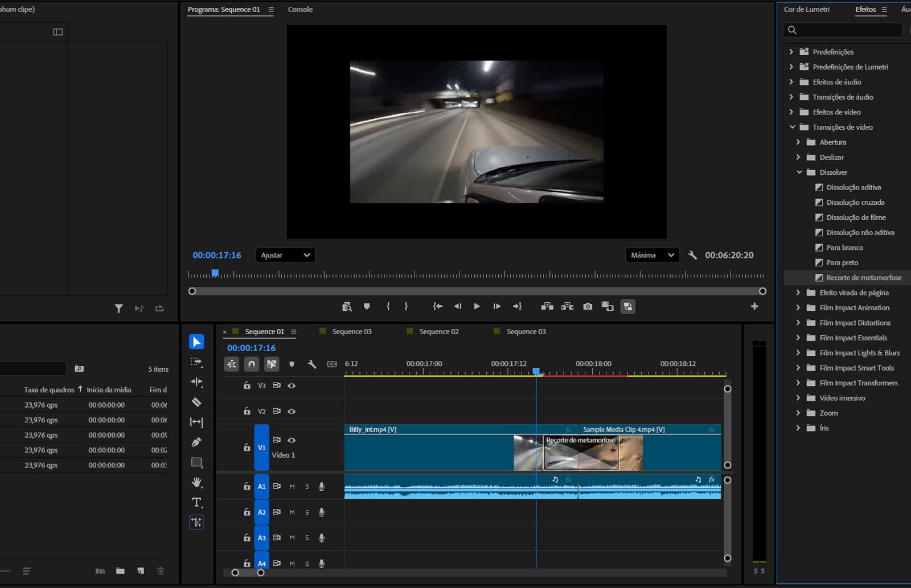
Task: Select the Razor tool in the toolbar
Action: pyautogui.click(x=196, y=402)
